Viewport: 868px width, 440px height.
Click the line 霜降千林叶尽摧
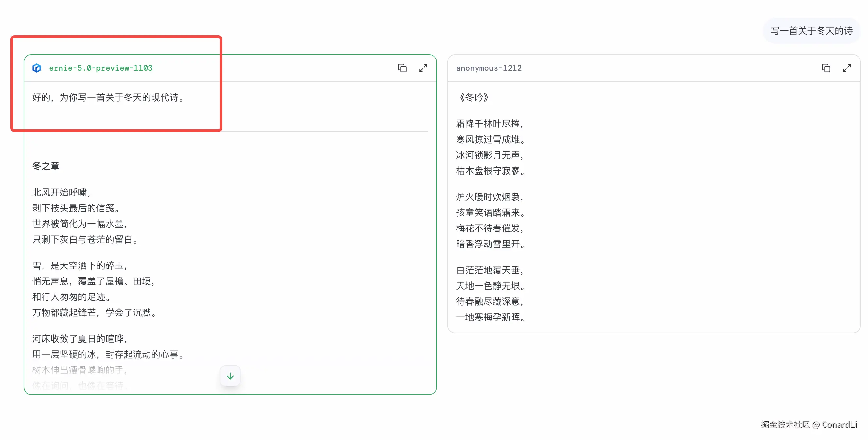(x=489, y=124)
